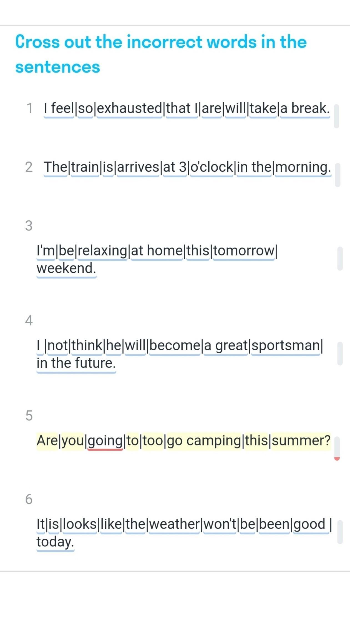350x644 pixels.
Task: Select the word "be" in sentence 3
Action: [x=66, y=251]
